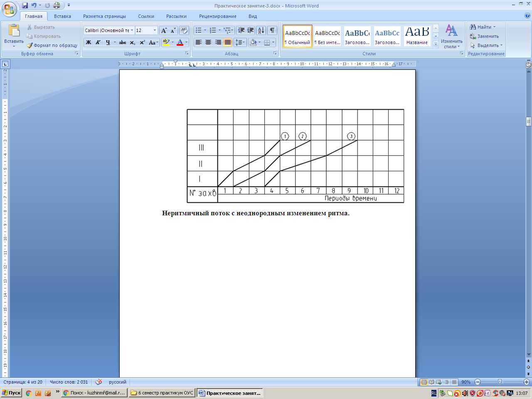Viewport: 532px width, 399px height.
Task: Zoom in with the plus button
Action: point(527,382)
